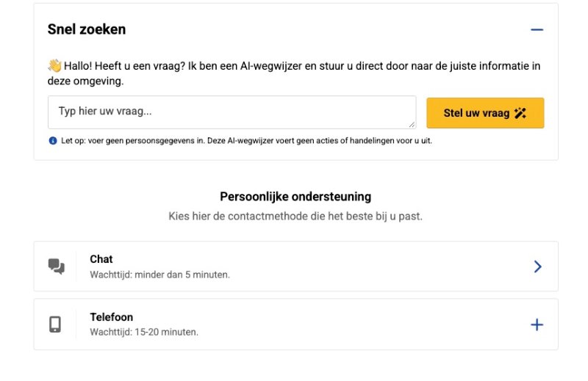Click the Snel zoeken heading

pos(87,29)
